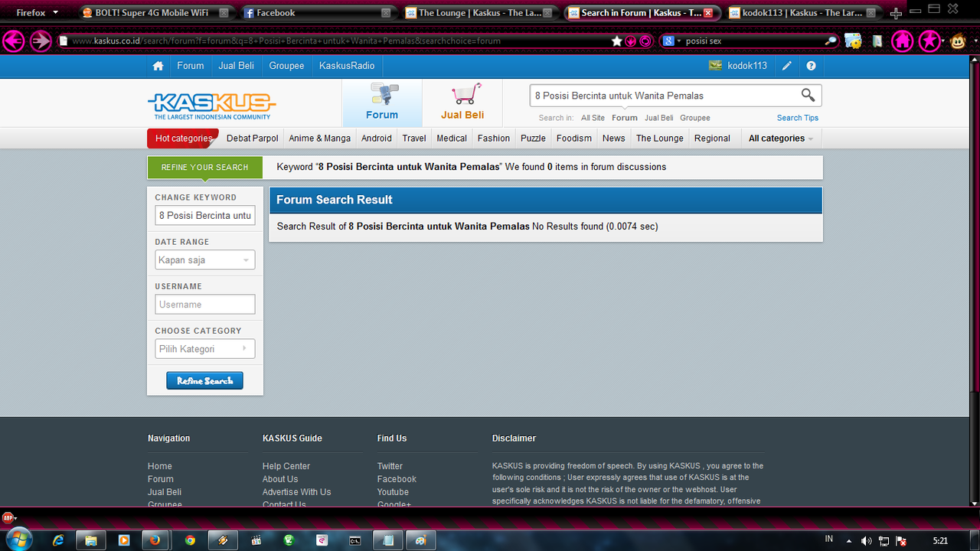
Task: Click the magnifier in browser search box
Action: tap(831, 41)
